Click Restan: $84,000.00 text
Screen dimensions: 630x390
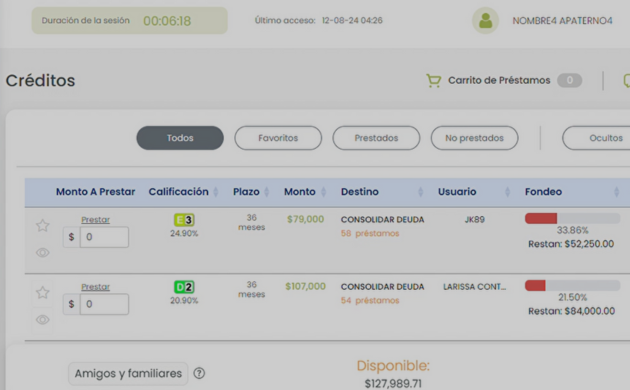click(x=571, y=311)
